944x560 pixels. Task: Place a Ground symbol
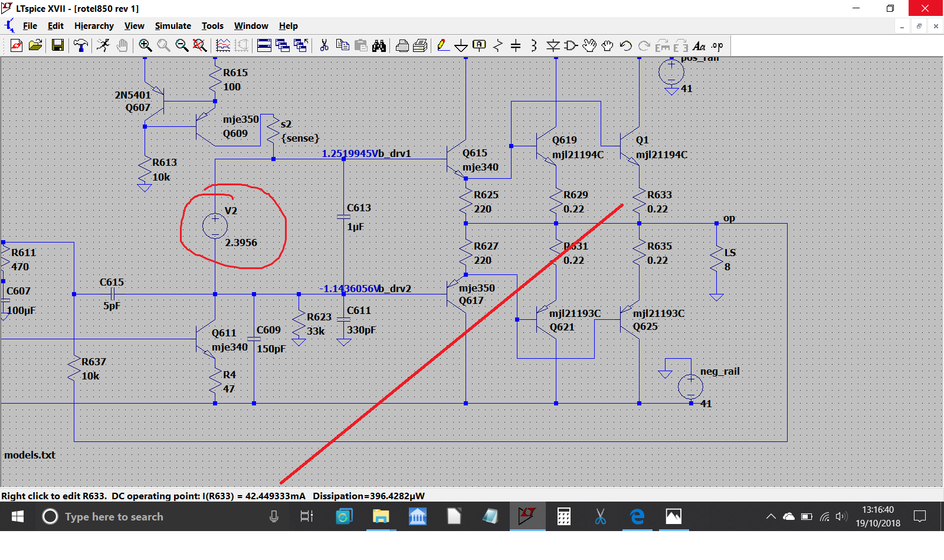tap(461, 45)
